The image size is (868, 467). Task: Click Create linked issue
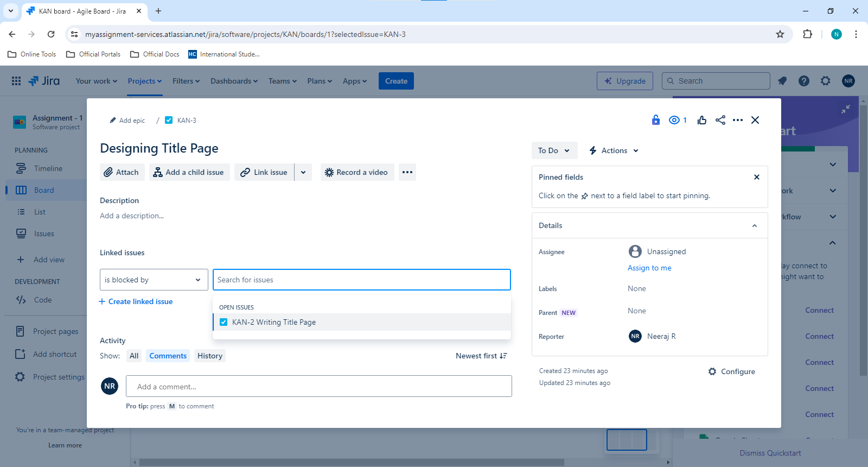point(136,301)
